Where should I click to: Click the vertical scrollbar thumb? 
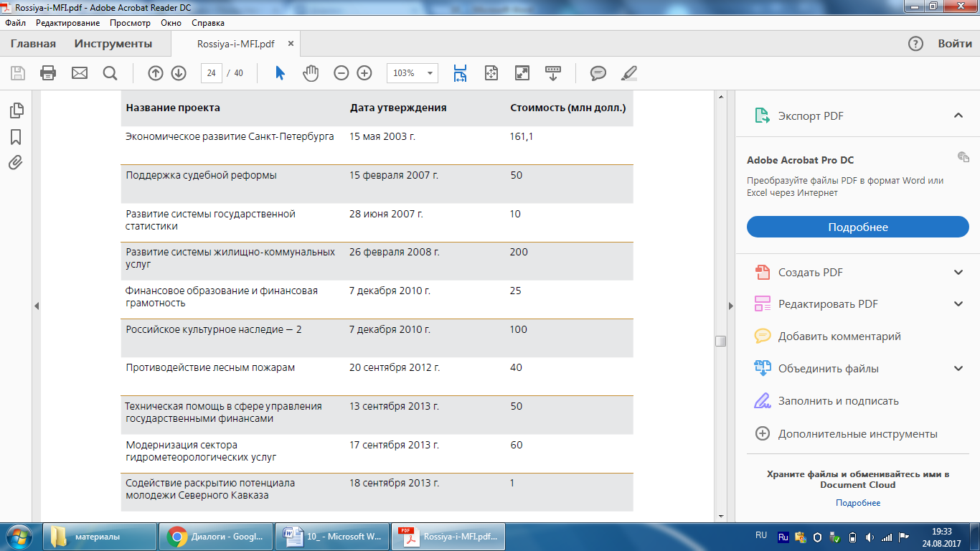721,342
